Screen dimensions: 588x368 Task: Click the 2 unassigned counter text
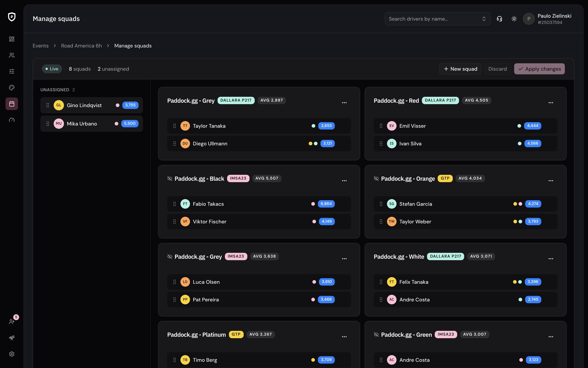[113, 69]
